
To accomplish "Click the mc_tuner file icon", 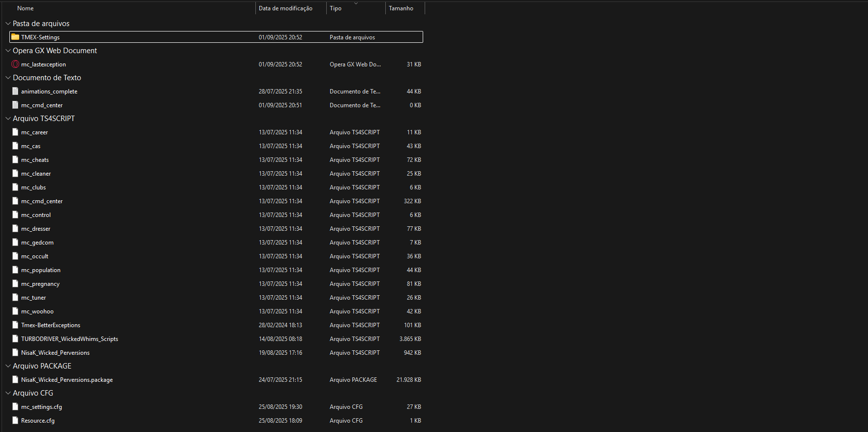I will 15,297.
